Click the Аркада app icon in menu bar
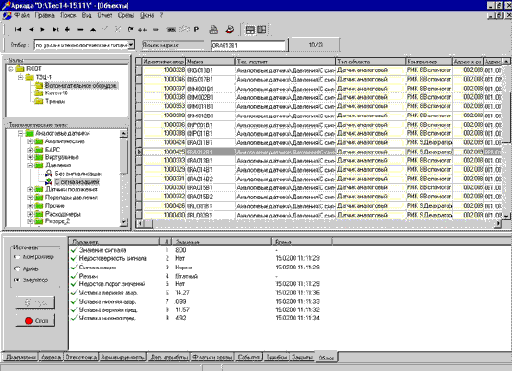The height and width of the screenshot is (371, 512). coord(7,15)
